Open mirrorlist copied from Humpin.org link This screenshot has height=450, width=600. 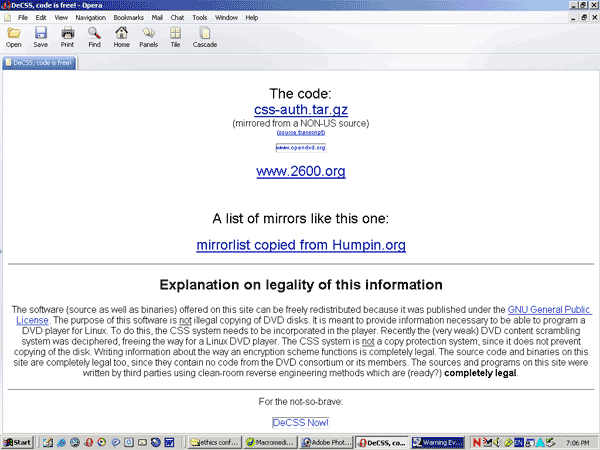point(301,245)
